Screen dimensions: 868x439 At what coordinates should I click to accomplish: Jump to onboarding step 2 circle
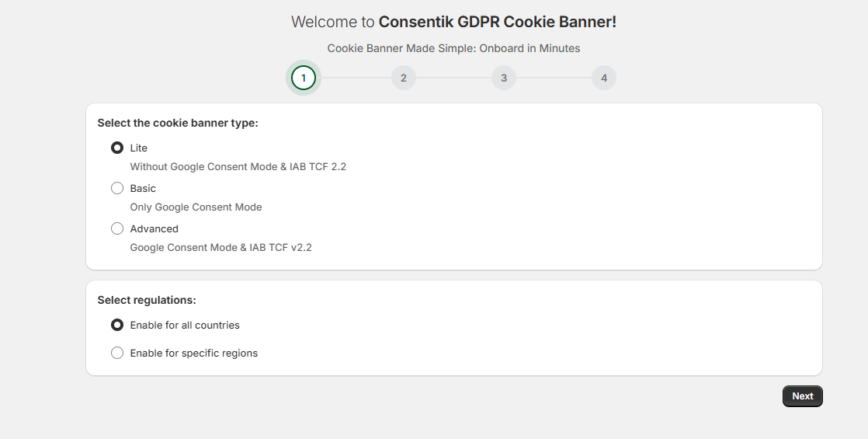click(x=404, y=78)
